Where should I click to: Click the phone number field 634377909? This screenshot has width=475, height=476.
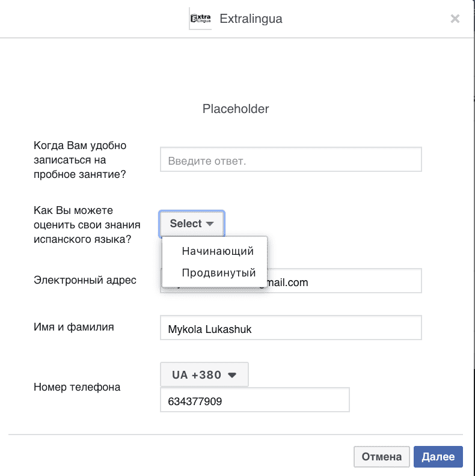[x=255, y=401]
